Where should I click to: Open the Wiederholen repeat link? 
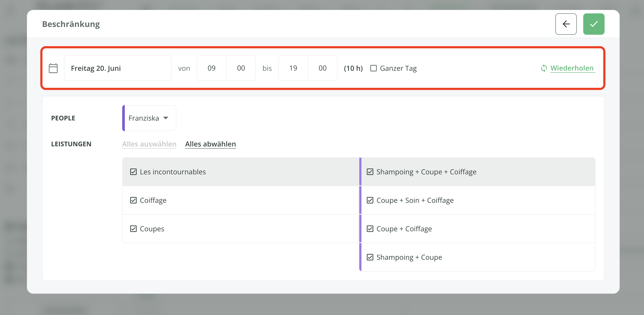[x=572, y=68]
